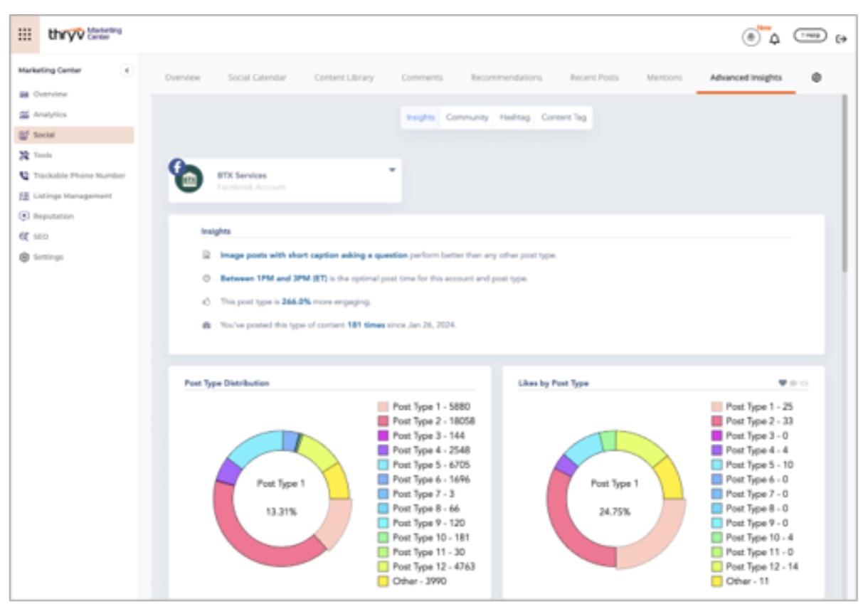The width and height of the screenshot is (868, 609).
Task: Open the settings gear beside Advanced Insights
Action: 817,78
